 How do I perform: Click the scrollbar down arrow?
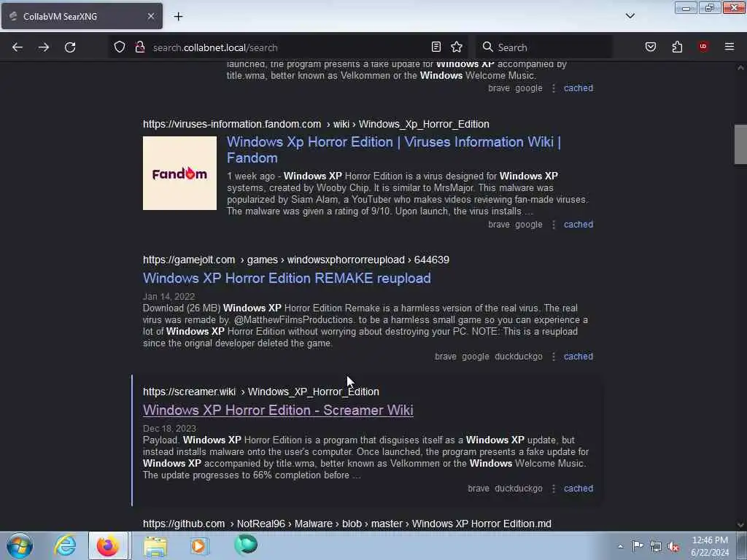[740, 525]
